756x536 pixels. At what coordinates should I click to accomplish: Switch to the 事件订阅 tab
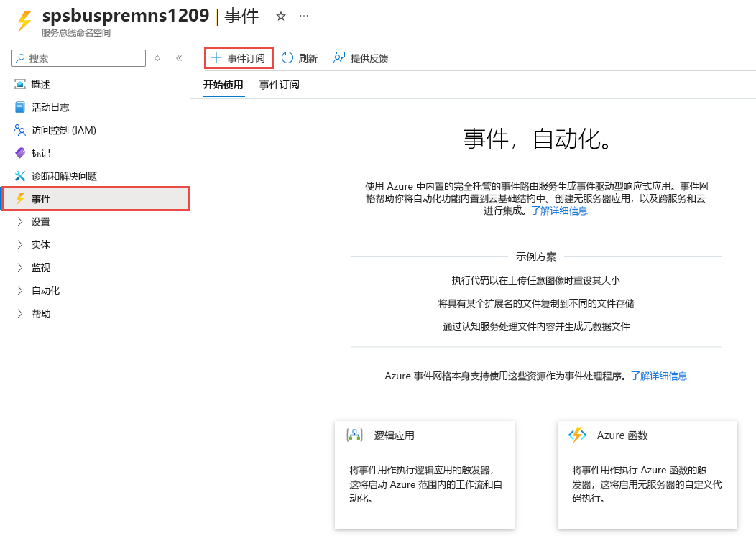279,85
